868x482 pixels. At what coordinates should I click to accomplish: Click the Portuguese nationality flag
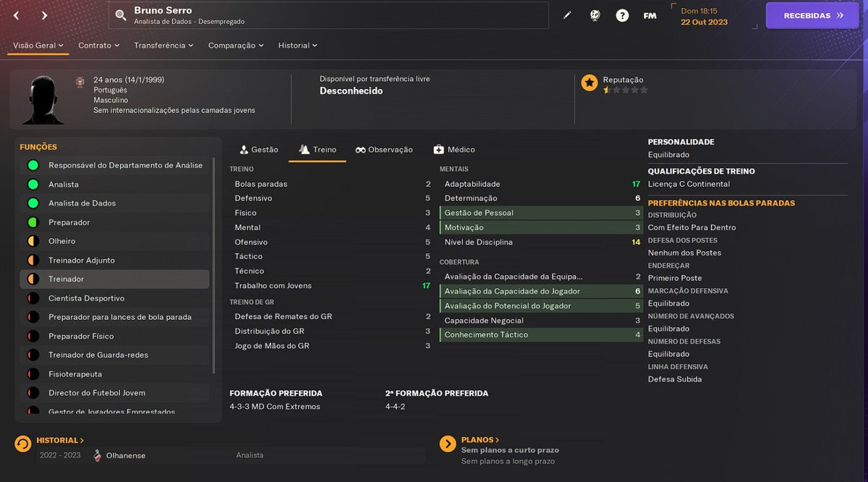(x=80, y=83)
